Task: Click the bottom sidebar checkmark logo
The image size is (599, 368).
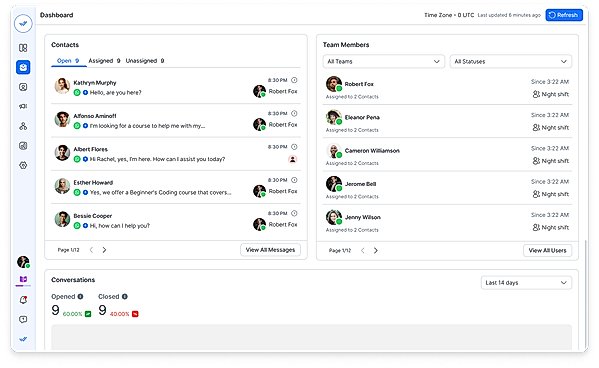Action: [x=23, y=339]
